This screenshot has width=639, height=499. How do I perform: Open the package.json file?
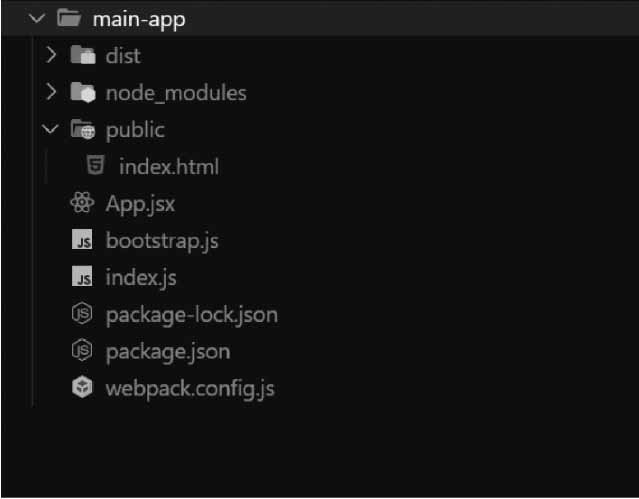(x=167, y=352)
